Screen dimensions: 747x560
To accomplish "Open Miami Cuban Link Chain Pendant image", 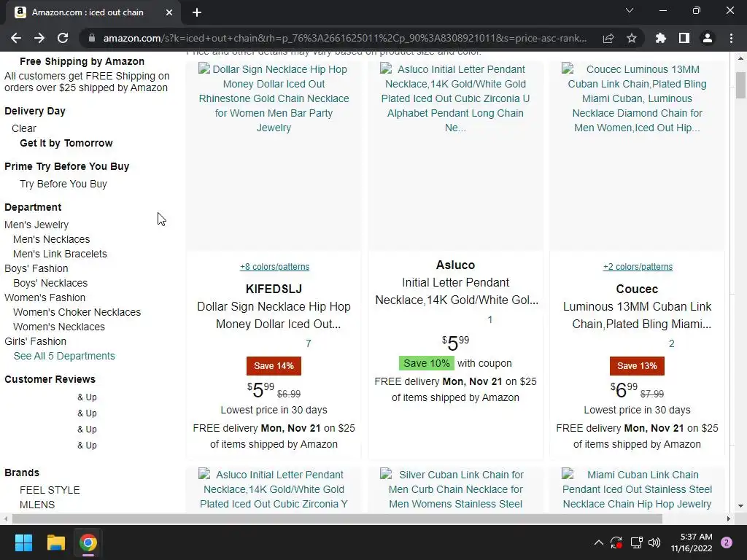I will [637, 489].
